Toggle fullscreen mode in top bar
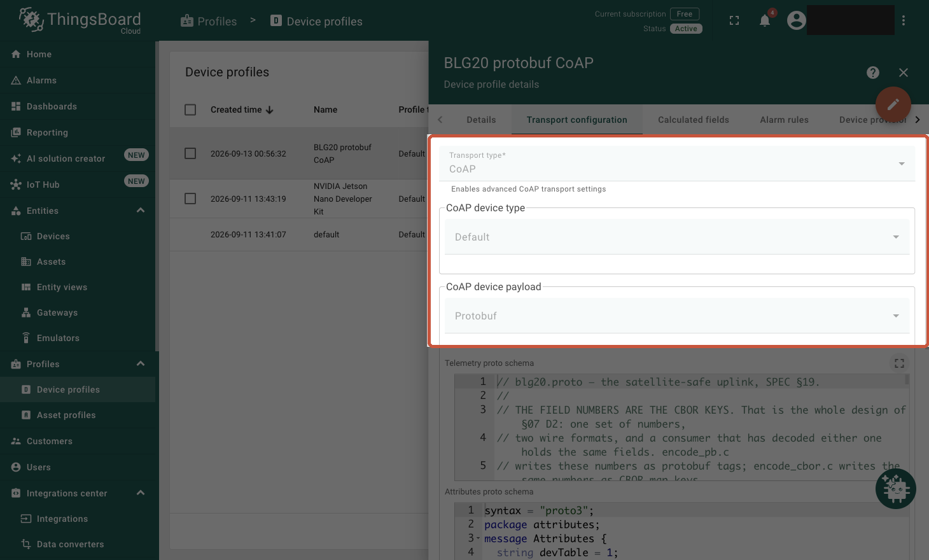Image resolution: width=929 pixels, height=560 pixels. (734, 20)
